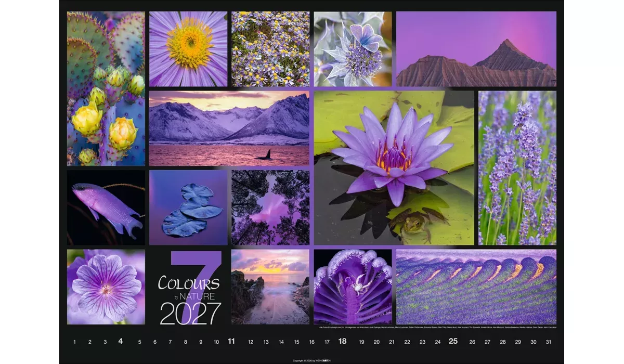Select day 21 in the date row

pos(392,342)
